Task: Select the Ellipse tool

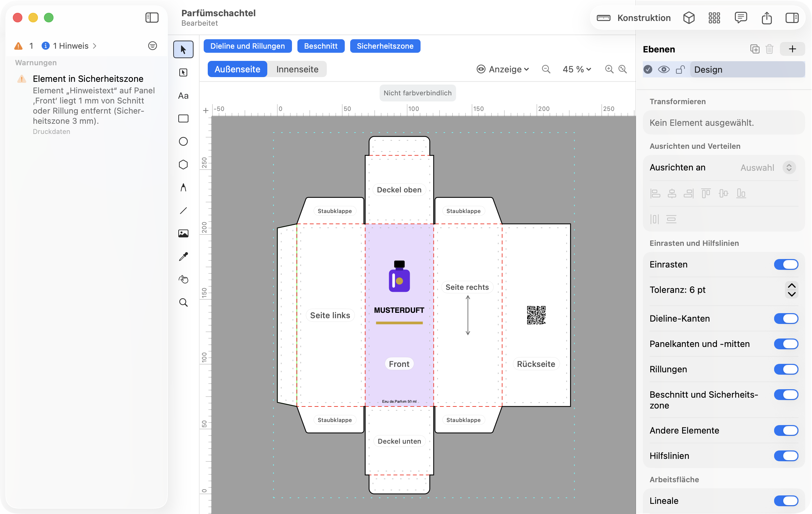Action: click(183, 141)
